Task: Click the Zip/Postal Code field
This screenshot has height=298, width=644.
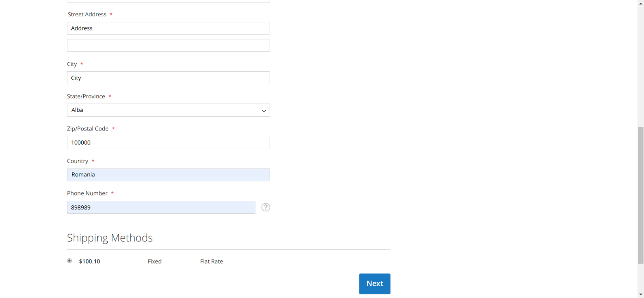Action: click(x=169, y=142)
